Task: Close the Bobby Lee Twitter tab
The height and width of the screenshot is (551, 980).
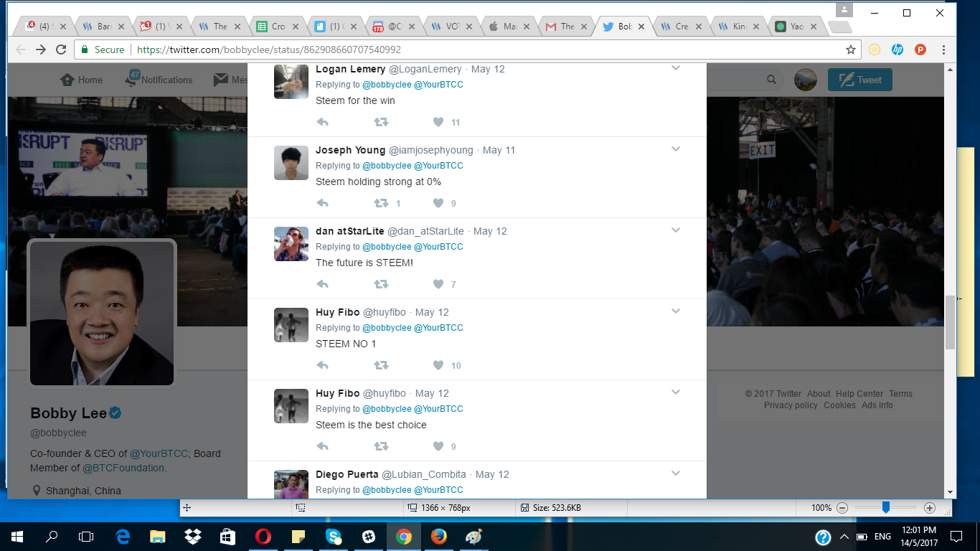Action: coord(641,27)
